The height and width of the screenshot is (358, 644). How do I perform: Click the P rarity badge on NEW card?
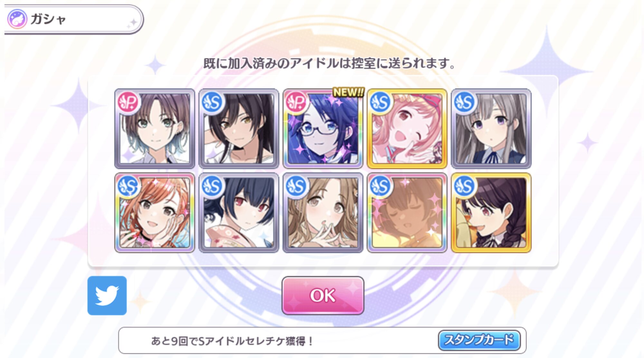pyautogui.click(x=296, y=103)
